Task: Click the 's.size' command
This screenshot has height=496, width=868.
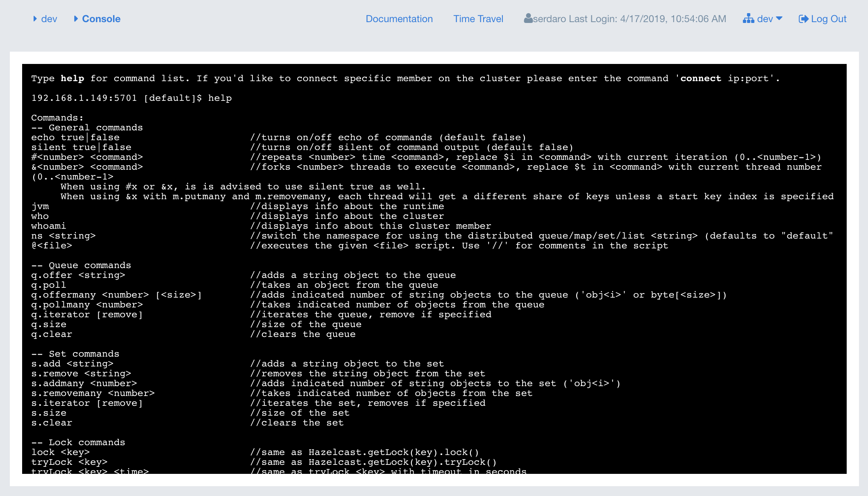Action: coord(49,413)
